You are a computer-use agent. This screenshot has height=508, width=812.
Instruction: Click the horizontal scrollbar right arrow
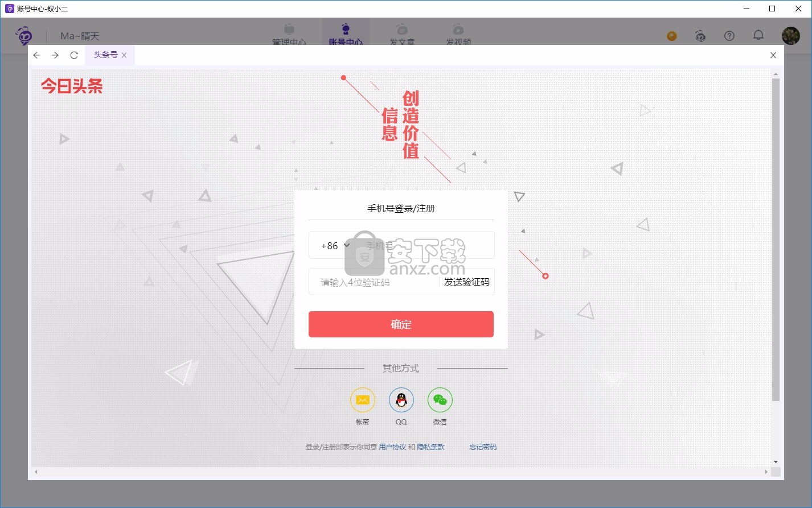tap(766, 472)
